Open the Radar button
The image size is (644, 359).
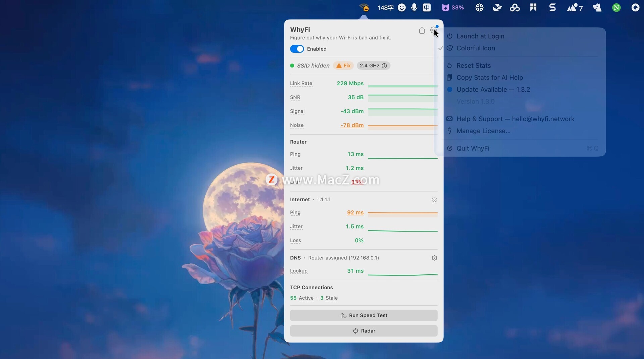pos(364,331)
